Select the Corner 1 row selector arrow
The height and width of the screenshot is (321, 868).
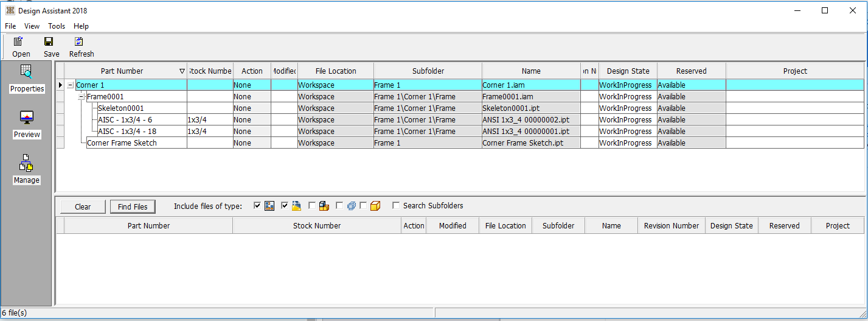[x=60, y=85]
